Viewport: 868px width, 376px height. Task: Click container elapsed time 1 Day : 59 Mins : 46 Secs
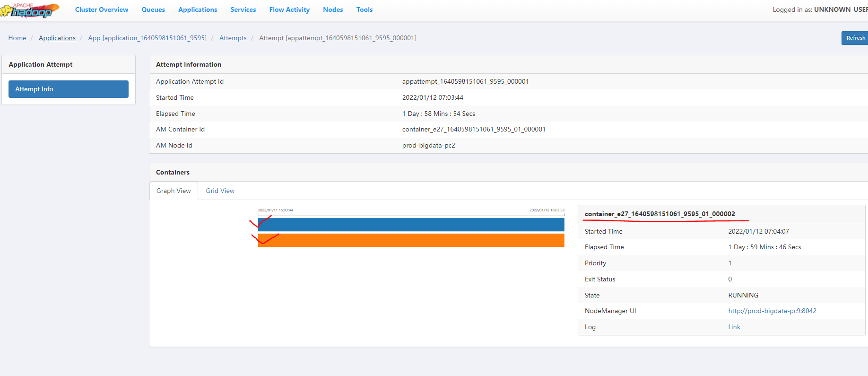pos(764,247)
